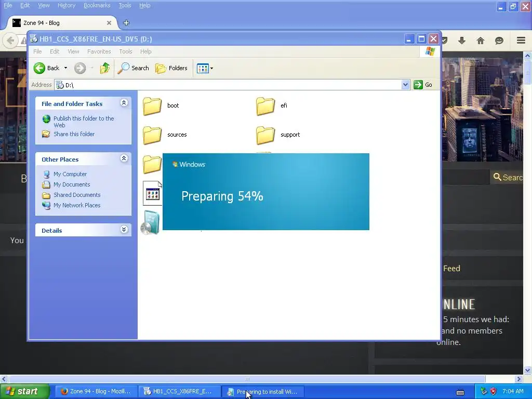Image resolution: width=532 pixels, height=399 pixels.
Task: Select the support folder
Action: click(x=278, y=135)
